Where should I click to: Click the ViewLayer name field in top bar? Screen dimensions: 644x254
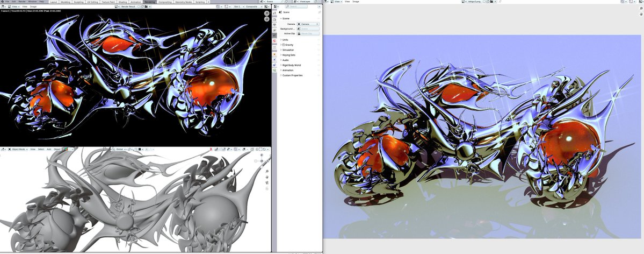pyautogui.click(x=306, y=2)
